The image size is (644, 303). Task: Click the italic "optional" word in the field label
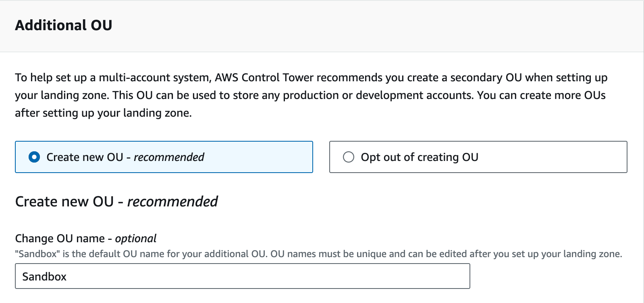(x=136, y=239)
